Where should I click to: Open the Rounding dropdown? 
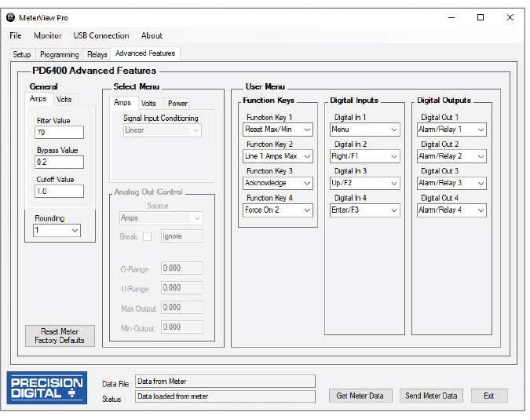[x=57, y=231]
